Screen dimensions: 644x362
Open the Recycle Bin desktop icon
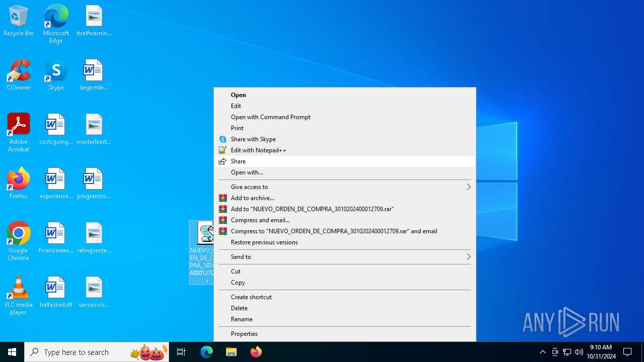(19, 21)
